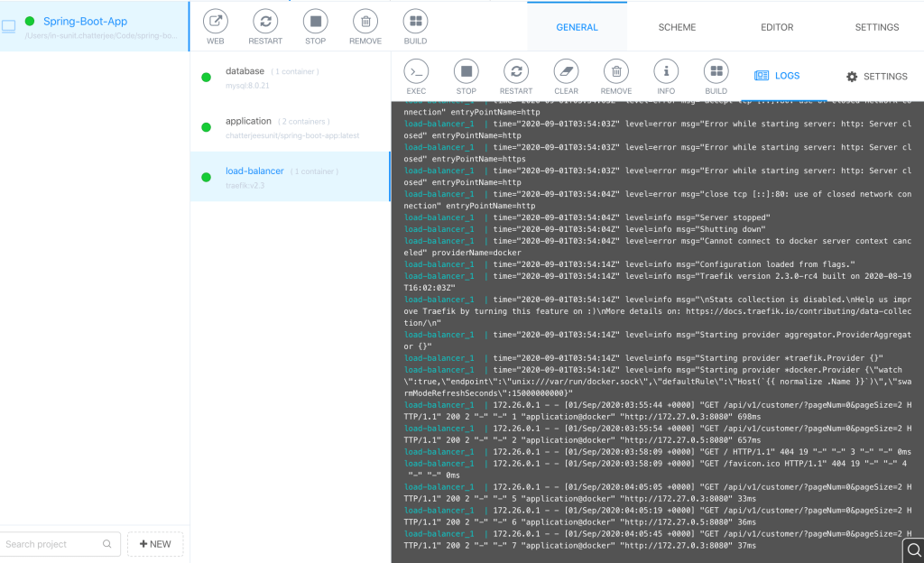Show INFO for the selected service

coord(666,72)
